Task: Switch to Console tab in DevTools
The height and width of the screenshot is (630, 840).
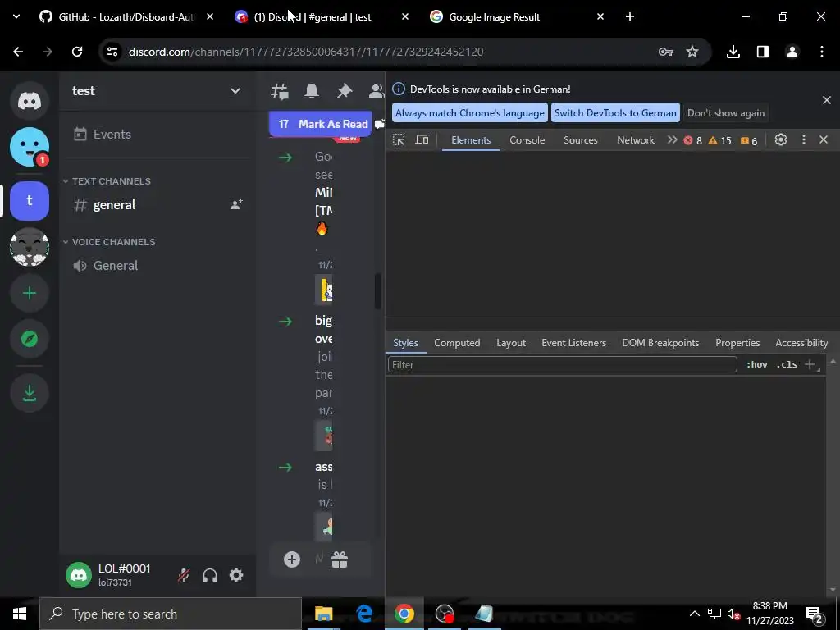Action: click(527, 140)
